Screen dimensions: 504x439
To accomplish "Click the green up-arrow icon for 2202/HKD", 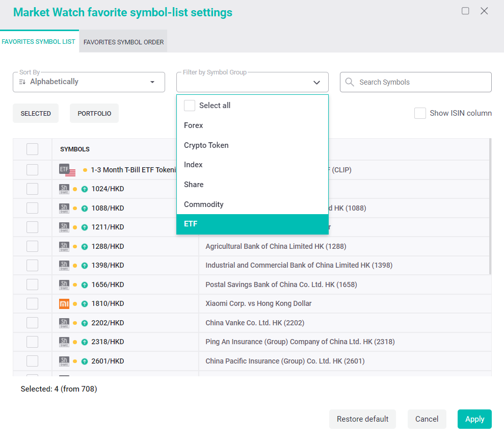I will coord(85,323).
